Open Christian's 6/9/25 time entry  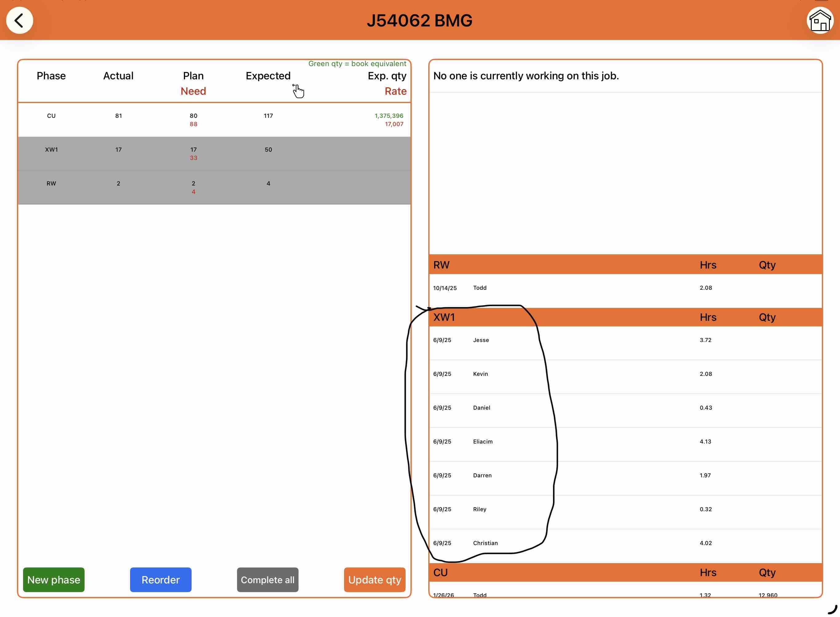tap(625, 543)
